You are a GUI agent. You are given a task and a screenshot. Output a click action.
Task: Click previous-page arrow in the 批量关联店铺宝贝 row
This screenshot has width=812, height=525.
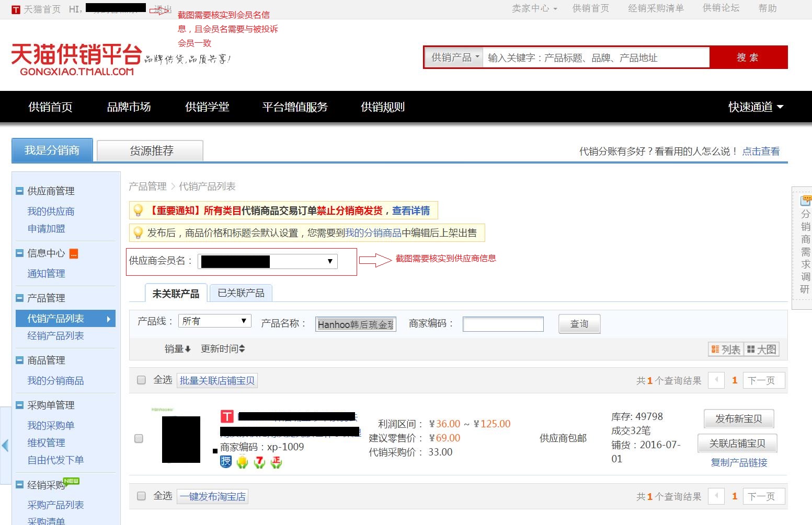coord(716,380)
